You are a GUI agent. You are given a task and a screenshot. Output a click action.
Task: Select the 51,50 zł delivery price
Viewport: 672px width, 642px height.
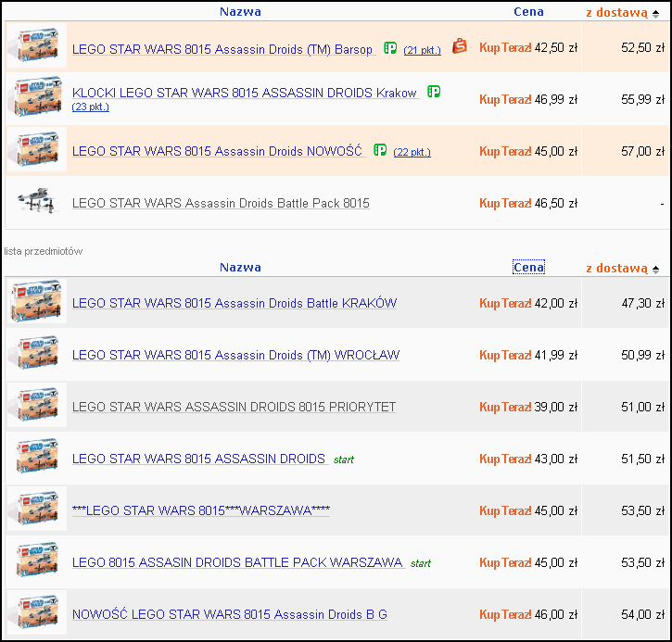click(642, 459)
